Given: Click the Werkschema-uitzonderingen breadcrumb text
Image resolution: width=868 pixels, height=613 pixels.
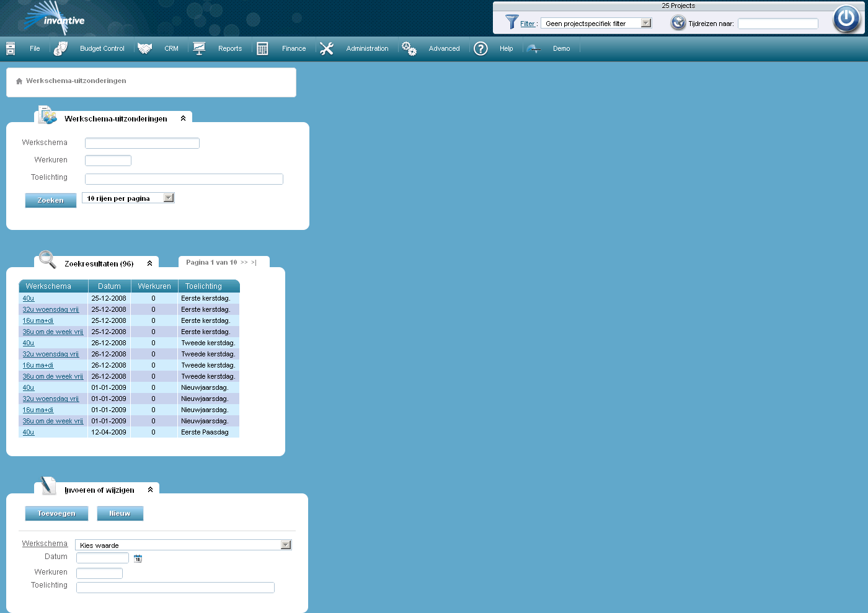Looking at the screenshot, I should pos(76,81).
